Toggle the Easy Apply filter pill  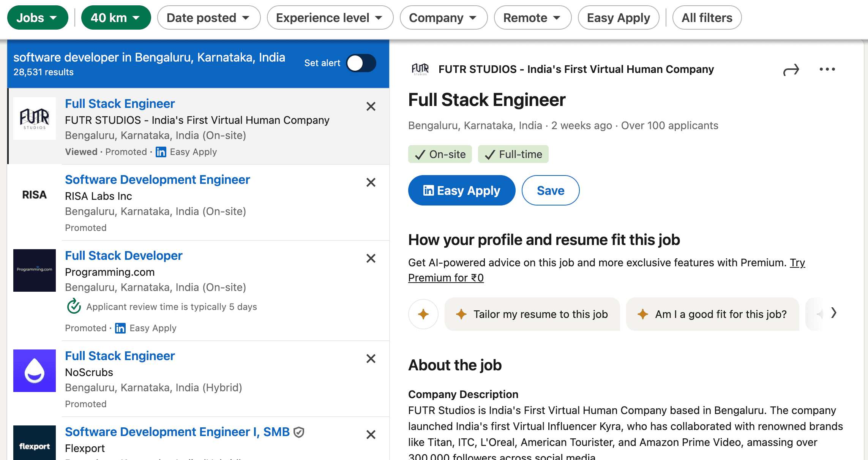pos(618,17)
